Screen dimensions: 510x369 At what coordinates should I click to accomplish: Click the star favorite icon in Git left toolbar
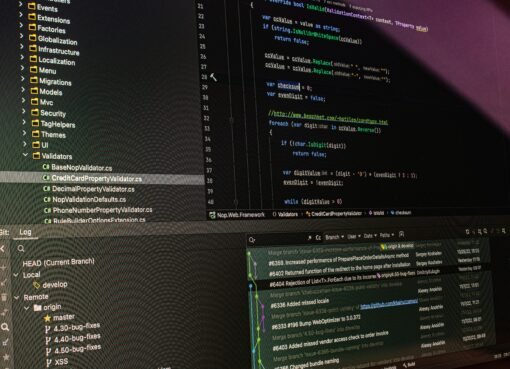[6, 357]
